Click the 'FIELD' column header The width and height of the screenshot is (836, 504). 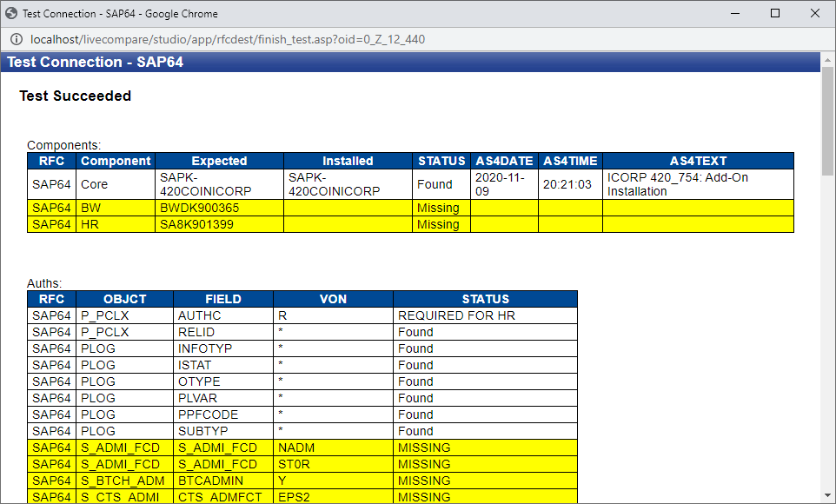click(x=223, y=299)
